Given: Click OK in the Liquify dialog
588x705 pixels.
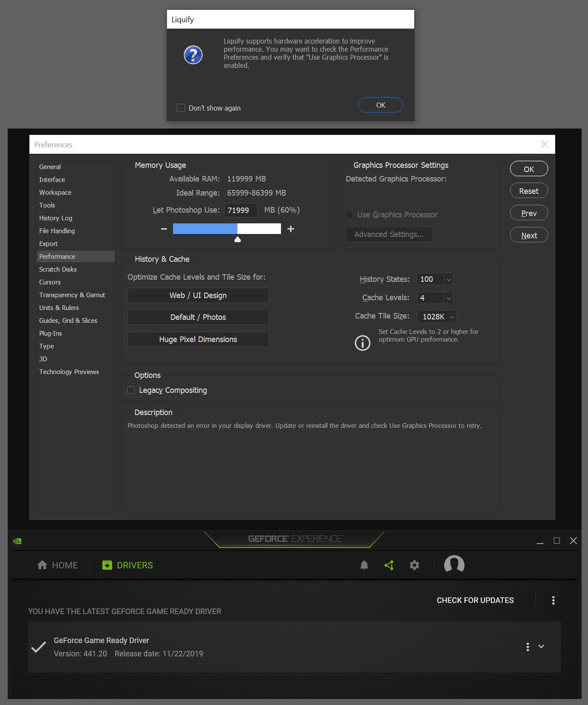Looking at the screenshot, I should tap(380, 105).
